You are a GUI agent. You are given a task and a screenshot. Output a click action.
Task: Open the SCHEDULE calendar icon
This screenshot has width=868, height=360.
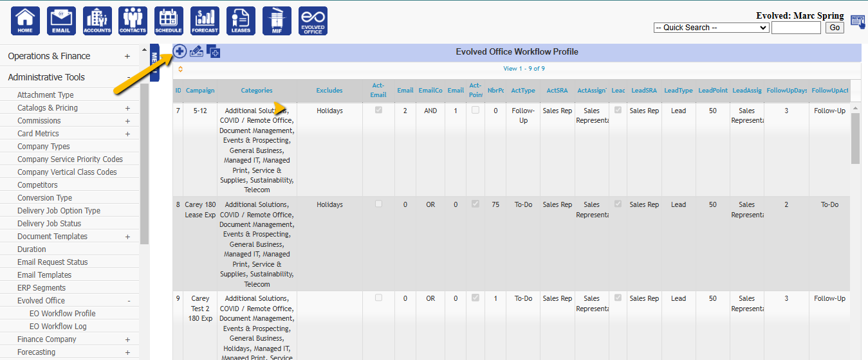click(x=169, y=21)
